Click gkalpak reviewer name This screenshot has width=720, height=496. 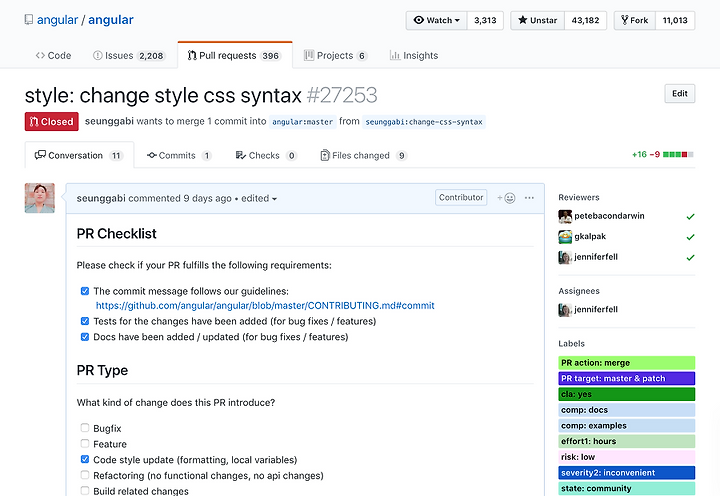click(x=590, y=237)
